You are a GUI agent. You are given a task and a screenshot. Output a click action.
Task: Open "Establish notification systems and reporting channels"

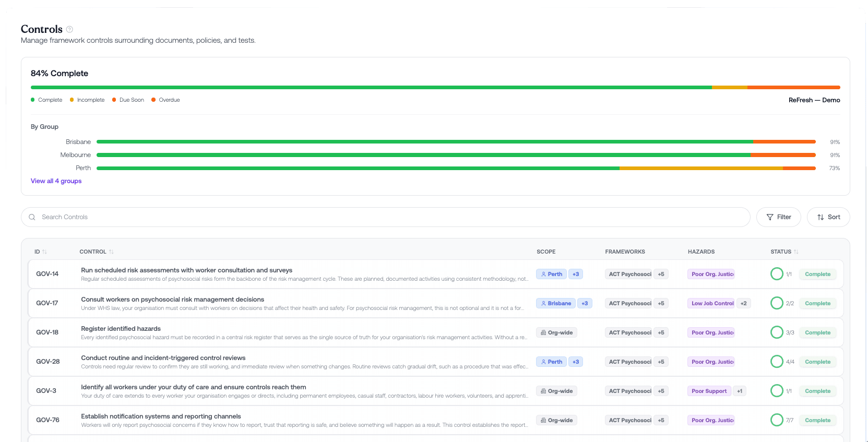161,416
